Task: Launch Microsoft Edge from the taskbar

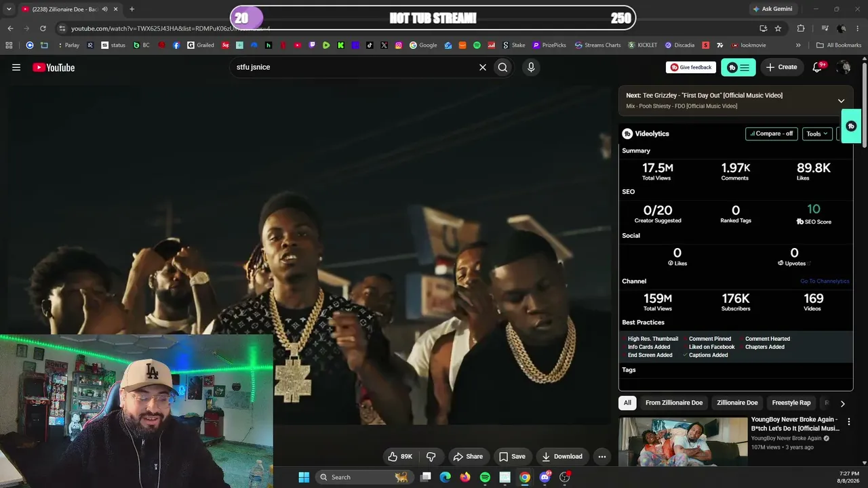Action: (x=445, y=477)
